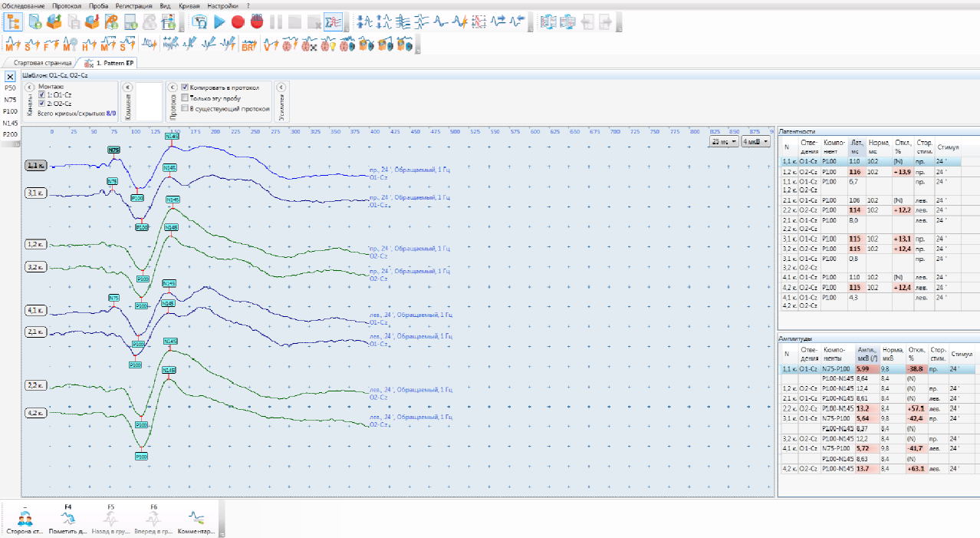This screenshot has height=538, width=980.
Task: Enable the Только эту пробу checkbox
Action: (185, 98)
